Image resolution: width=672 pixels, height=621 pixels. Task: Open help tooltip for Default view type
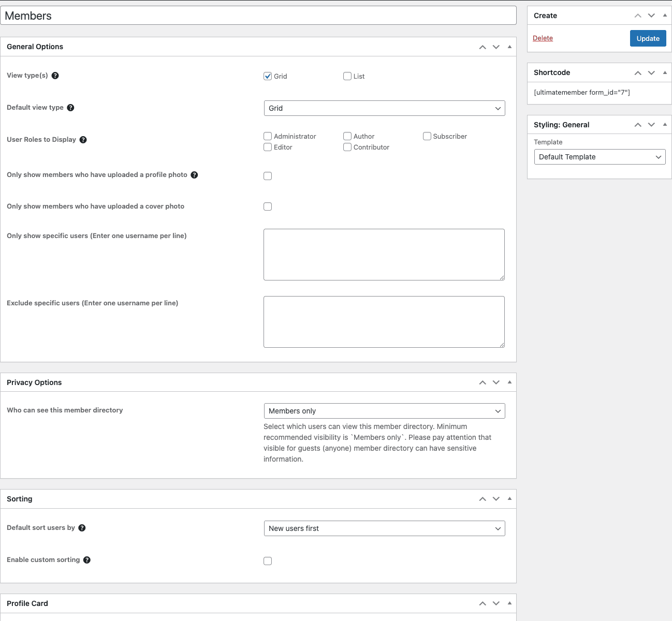[x=70, y=108]
